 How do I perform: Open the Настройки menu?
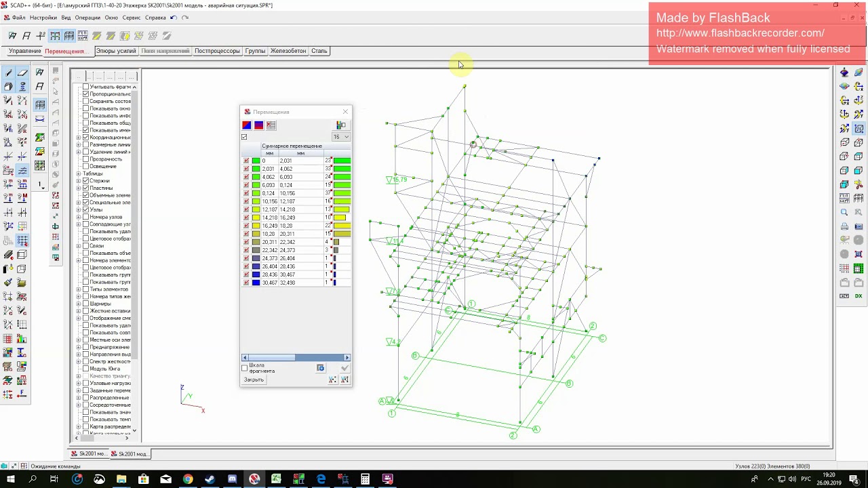click(43, 18)
